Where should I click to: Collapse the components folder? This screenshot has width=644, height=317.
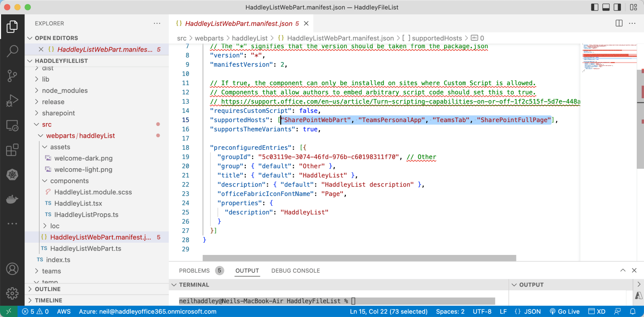(69, 181)
